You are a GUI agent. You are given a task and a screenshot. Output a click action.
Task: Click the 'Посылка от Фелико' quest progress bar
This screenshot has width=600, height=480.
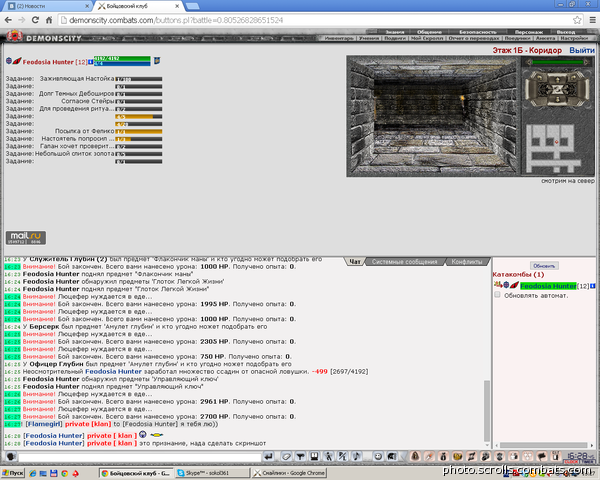tap(139, 131)
